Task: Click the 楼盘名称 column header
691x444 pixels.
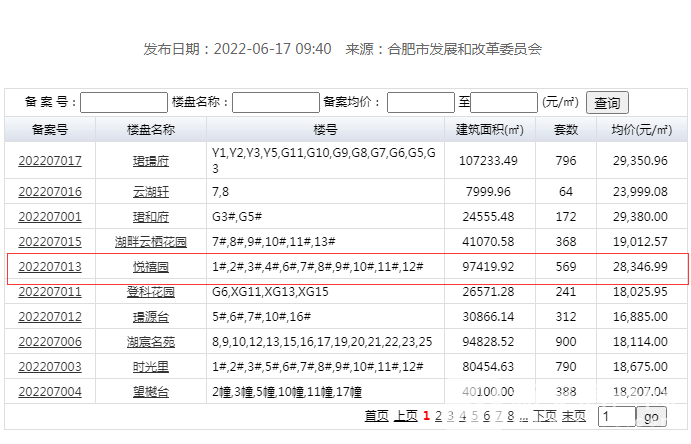Action: point(151,130)
